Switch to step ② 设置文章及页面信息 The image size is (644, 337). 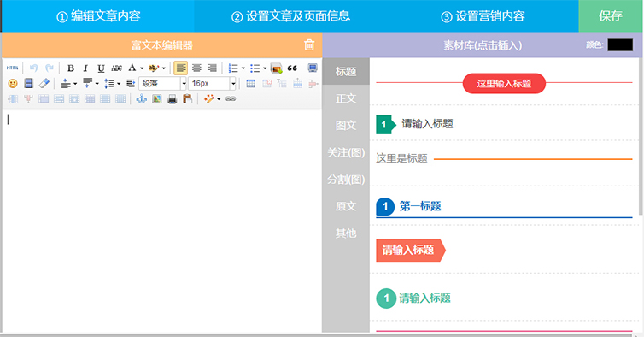tap(290, 16)
